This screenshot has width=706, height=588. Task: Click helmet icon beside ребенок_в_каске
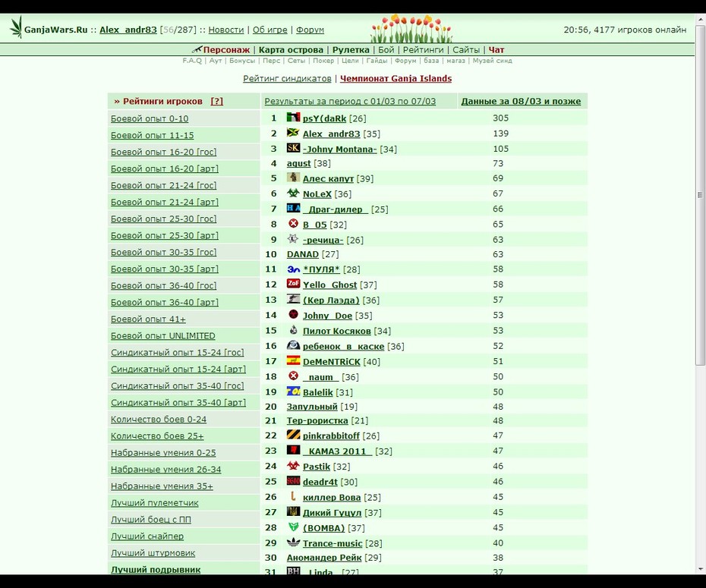pyautogui.click(x=293, y=345)
